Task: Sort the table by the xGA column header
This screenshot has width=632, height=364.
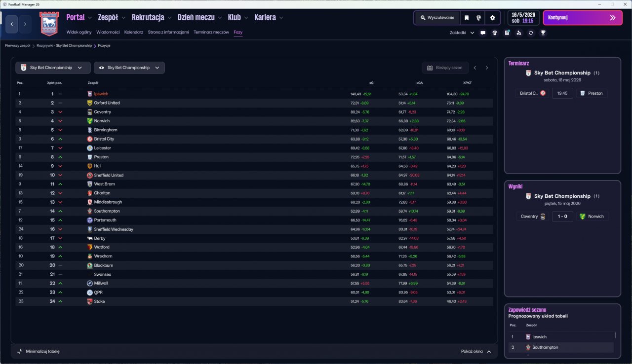Action: (x=420, y=83)
